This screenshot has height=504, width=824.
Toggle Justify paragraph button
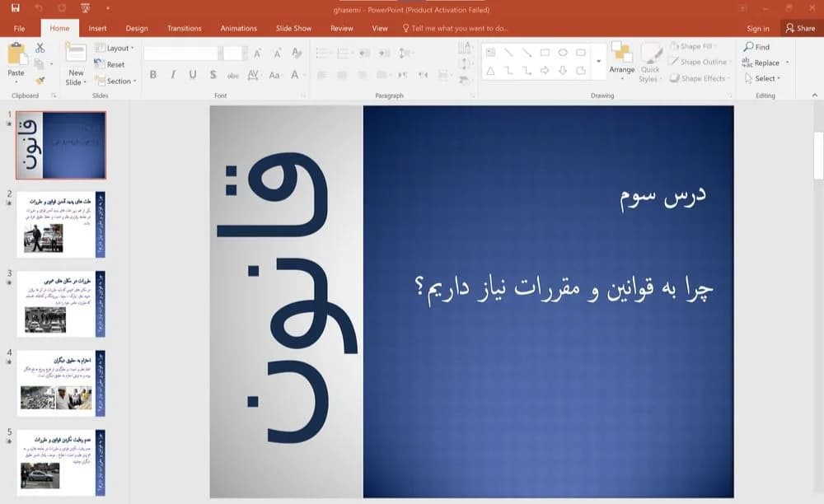pos(382,75)
